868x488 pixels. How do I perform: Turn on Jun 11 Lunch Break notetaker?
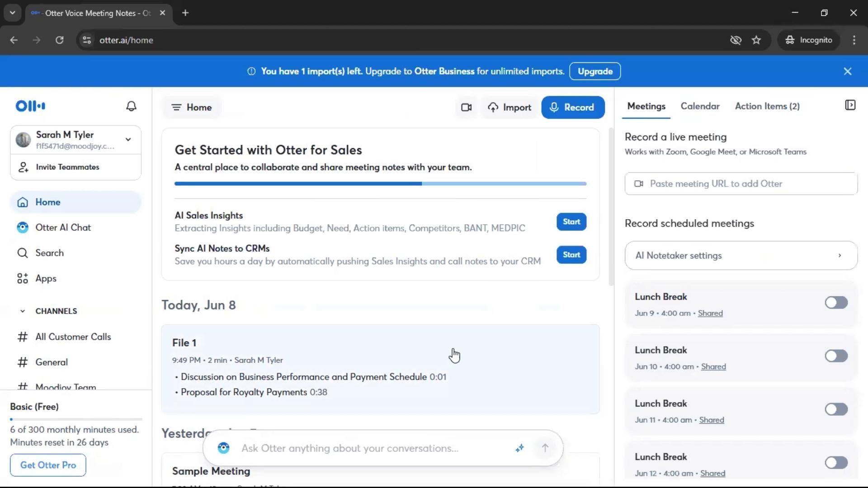[x=835, y=409]
